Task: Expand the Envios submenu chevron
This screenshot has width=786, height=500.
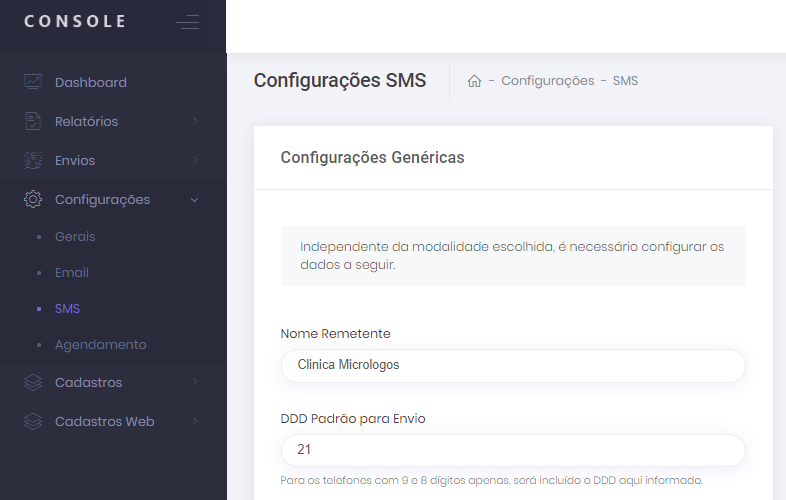Action: (195, 160)
